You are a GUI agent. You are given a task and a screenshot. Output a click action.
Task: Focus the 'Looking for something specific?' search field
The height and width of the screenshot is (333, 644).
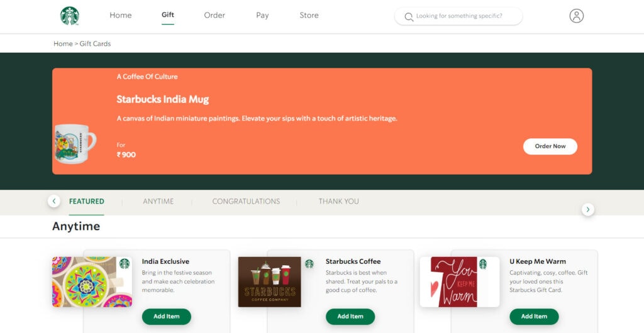(x=458, y=16)
